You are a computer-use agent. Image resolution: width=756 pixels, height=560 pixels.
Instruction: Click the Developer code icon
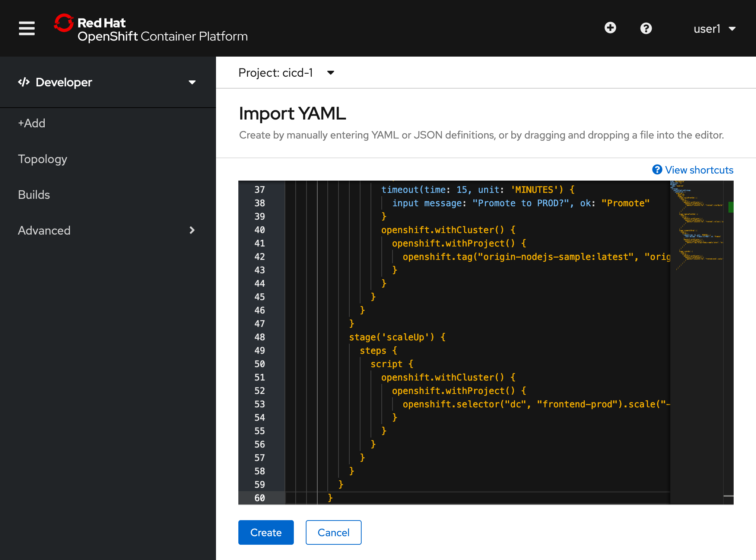pos(24,82)
